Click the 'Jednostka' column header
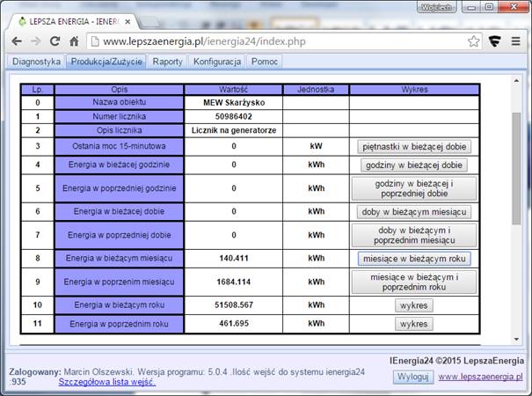The image size is (532, 396). click(316, 90)
